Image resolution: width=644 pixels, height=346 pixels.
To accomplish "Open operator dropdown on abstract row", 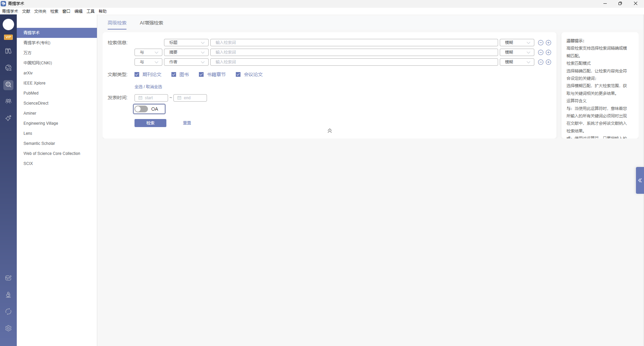I will pos(148,52).
